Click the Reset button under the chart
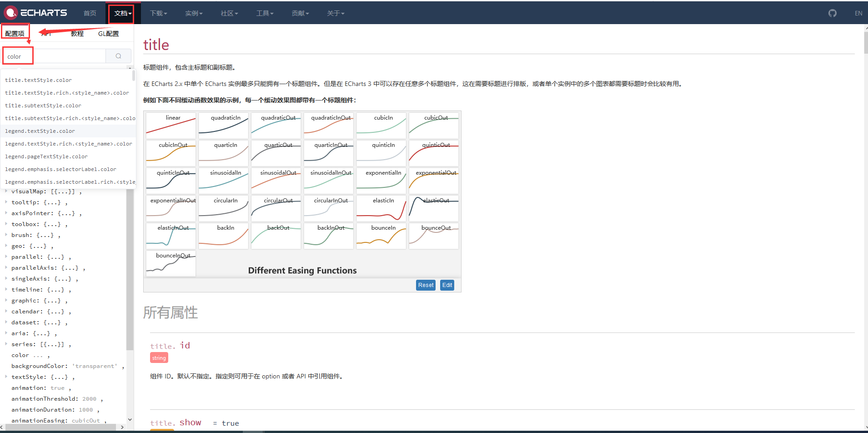 (x=426, y=285)
